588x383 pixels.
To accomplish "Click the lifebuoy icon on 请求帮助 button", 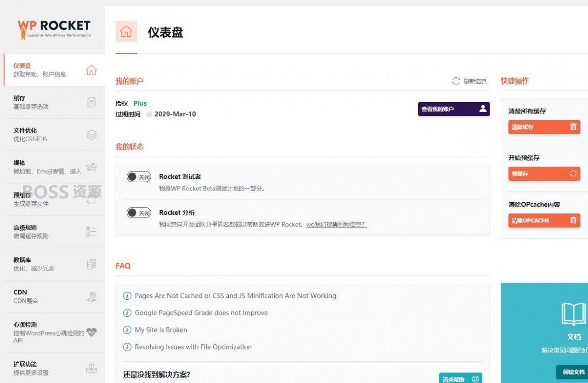I will 475,379.
